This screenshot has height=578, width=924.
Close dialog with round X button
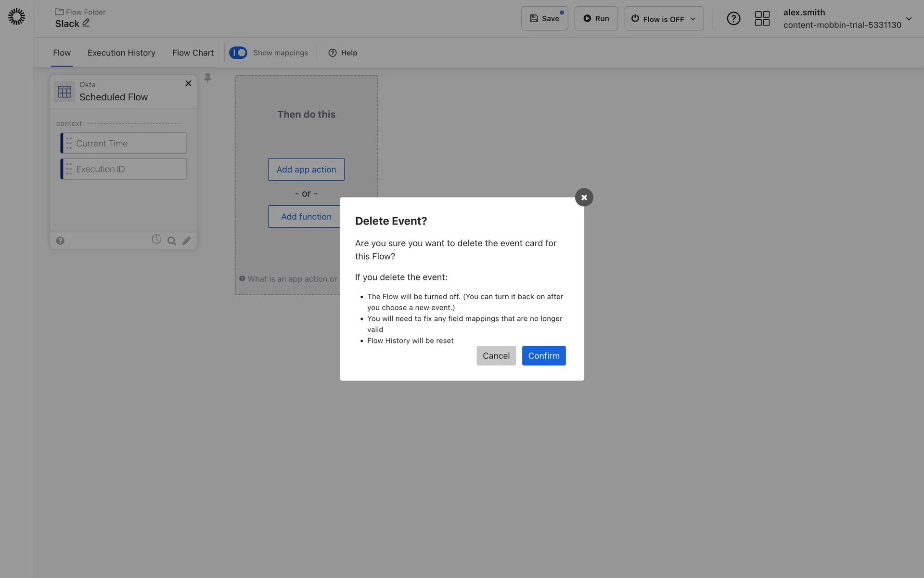[x=584, y=197]
